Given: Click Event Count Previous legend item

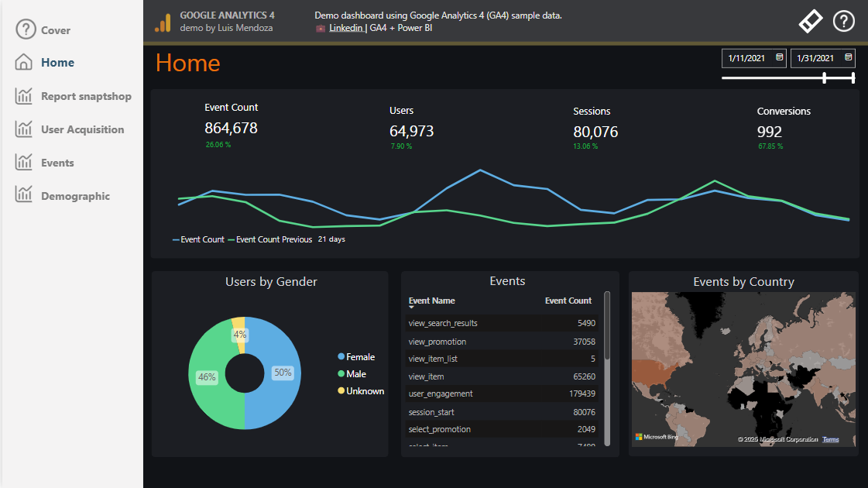Looking at the screenshot, I should [270, 240].
